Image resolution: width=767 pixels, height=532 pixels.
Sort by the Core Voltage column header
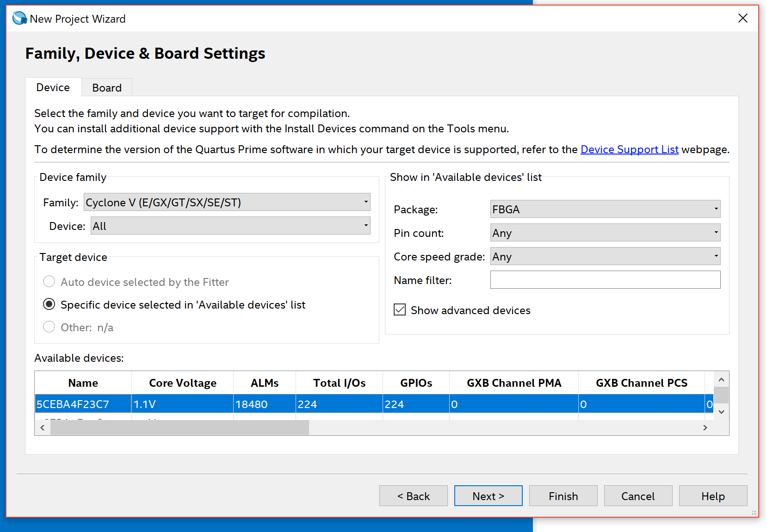pyautogui.click(x=183, y=383)
